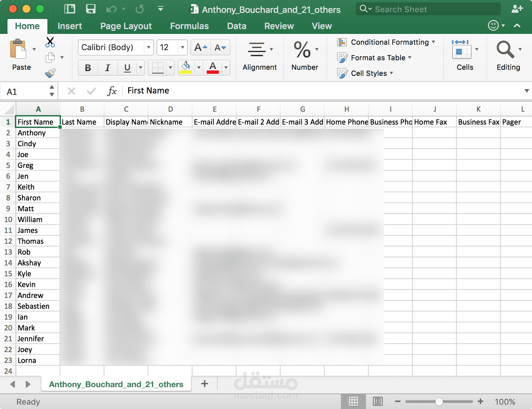
Task: Open the Cells group icon
Action: pyautogui.click(x=462, y=49)
